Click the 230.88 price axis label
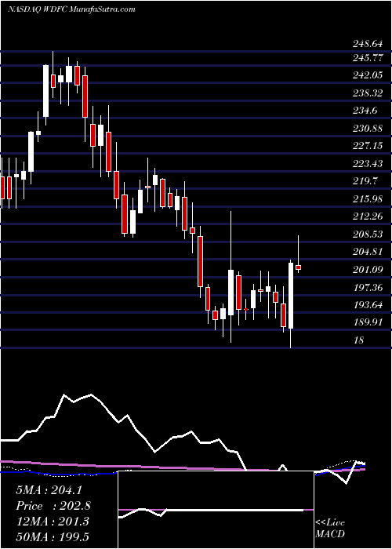This screenshot has width=392, height=549. click(x=367, y=129)
